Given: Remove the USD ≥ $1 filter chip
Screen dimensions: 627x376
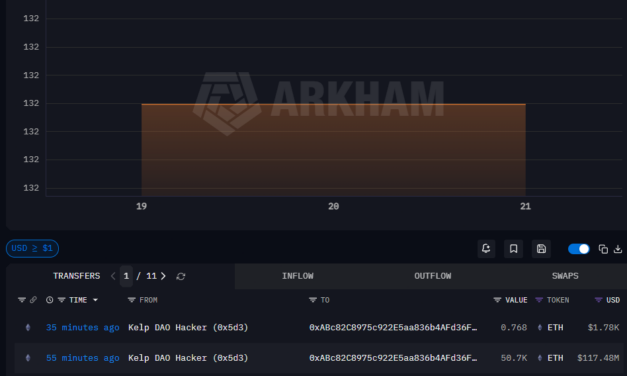Looking at the screenshot, I should click(x=32, y=248).
